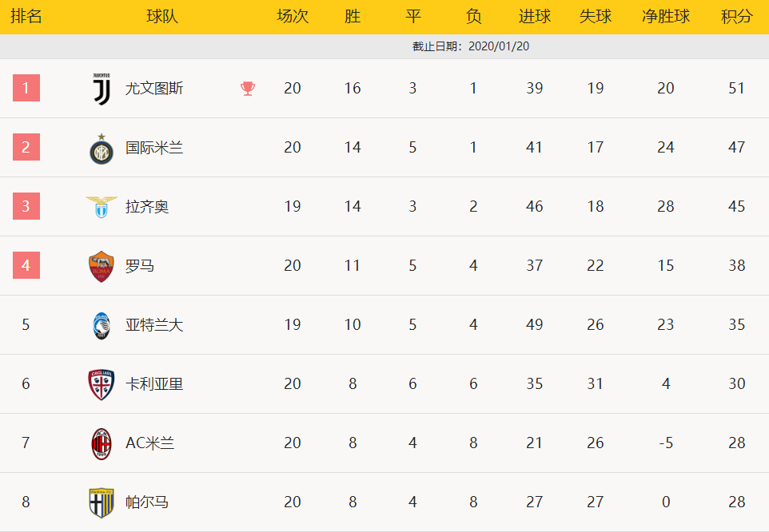The width and height of the screenshot is (769, 532).
Task: Open the 国际米兰 team link
Action: click(154, 148)
